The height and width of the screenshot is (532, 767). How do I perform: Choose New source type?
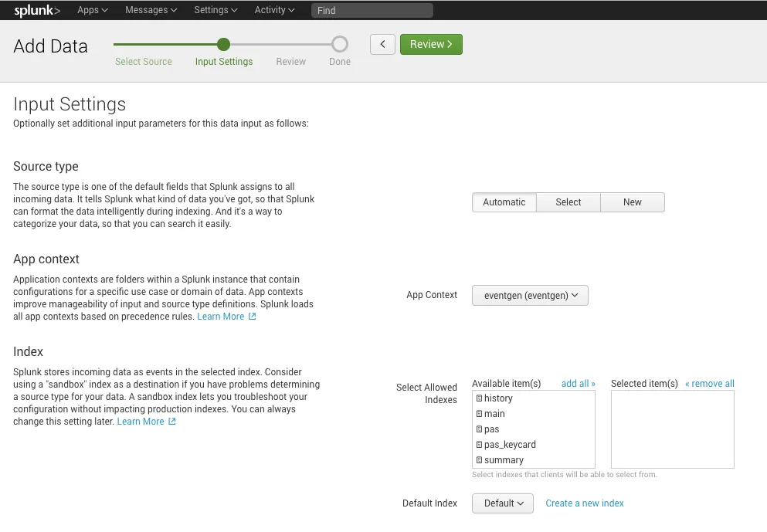(632, 202)
